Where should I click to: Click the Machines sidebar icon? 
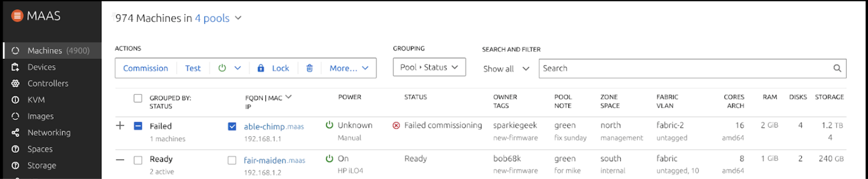16,51
